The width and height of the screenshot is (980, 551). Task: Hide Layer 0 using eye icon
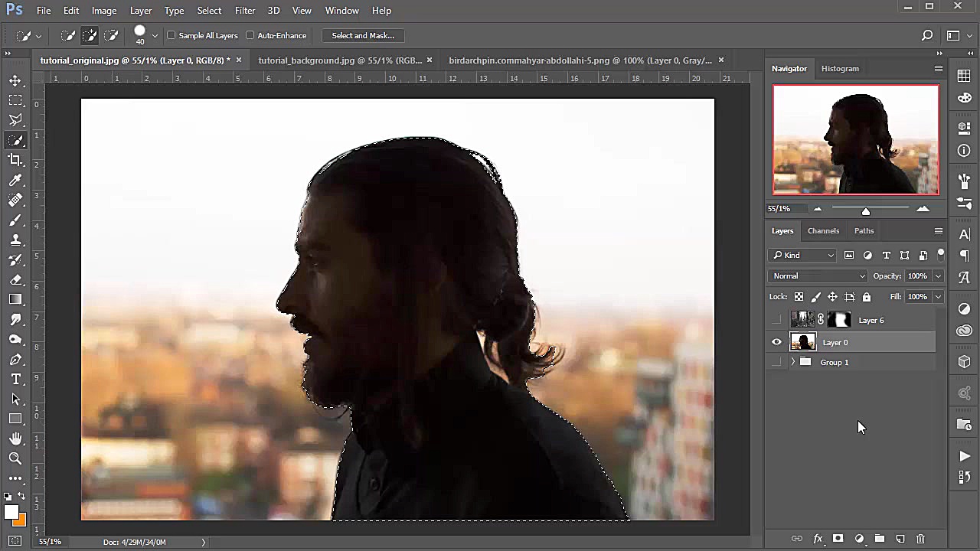tap(776, 342)
